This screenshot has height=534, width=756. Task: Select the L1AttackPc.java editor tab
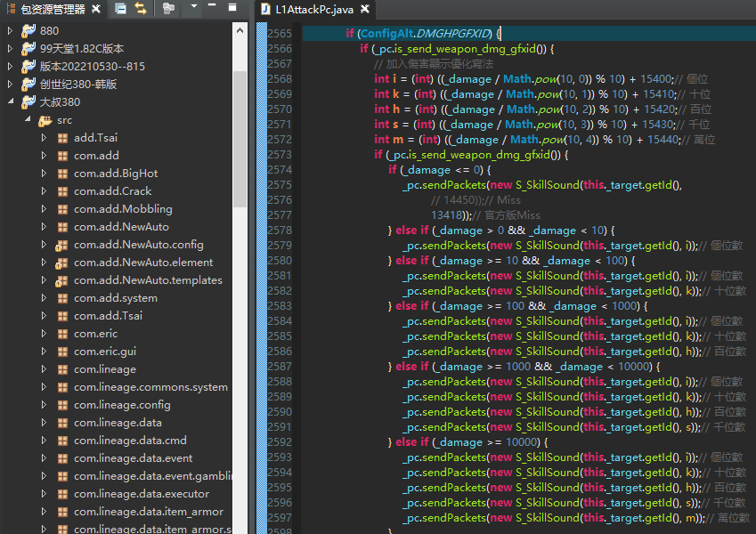[314, 9]
